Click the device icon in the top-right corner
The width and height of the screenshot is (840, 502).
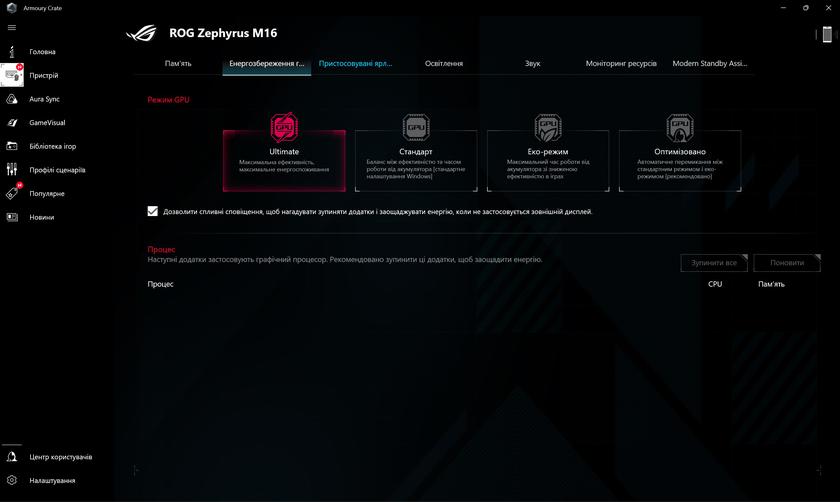tap(828, 35)
